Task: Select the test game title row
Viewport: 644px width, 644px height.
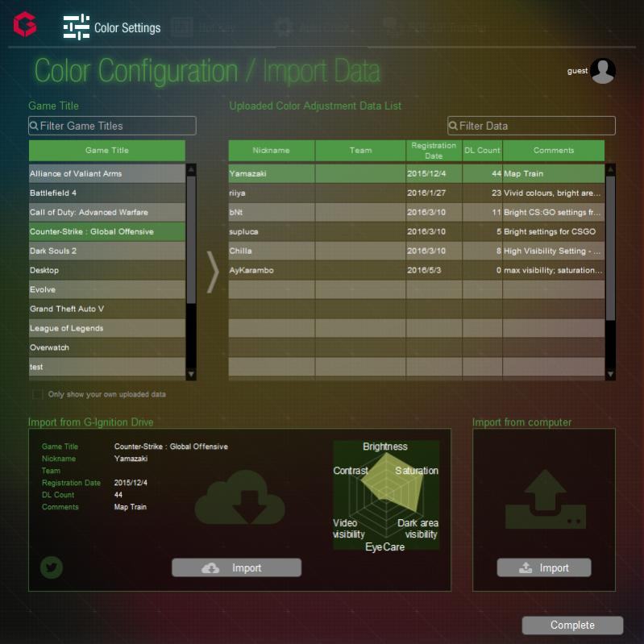Action: pos(106,367)
